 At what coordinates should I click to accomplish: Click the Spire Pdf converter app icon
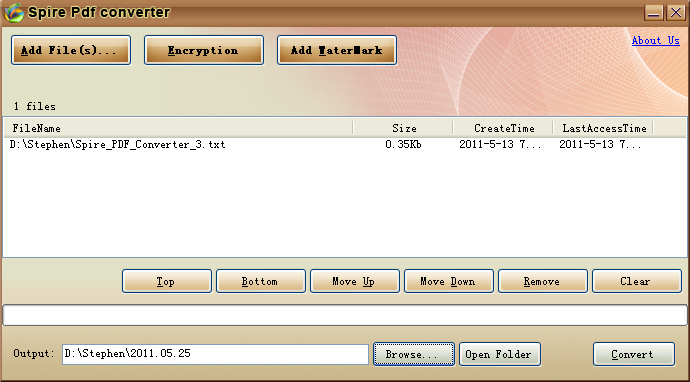13,13
